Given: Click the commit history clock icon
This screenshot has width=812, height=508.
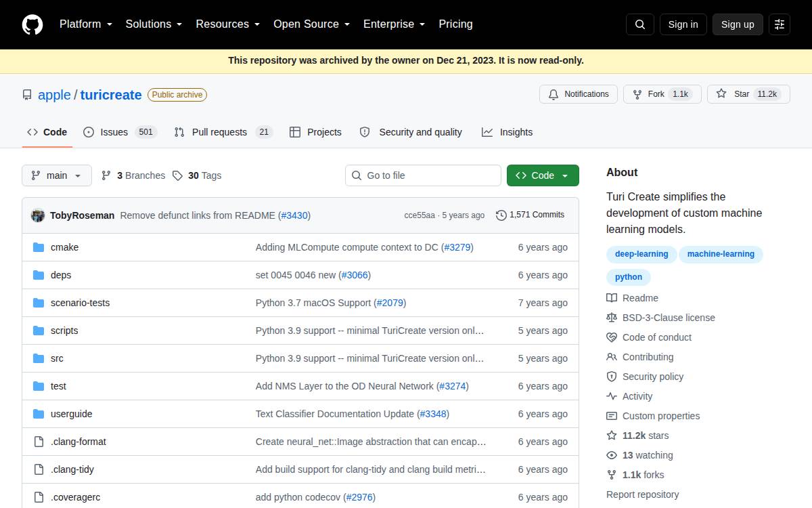Looking at the screenshot, I should point(501,215).
